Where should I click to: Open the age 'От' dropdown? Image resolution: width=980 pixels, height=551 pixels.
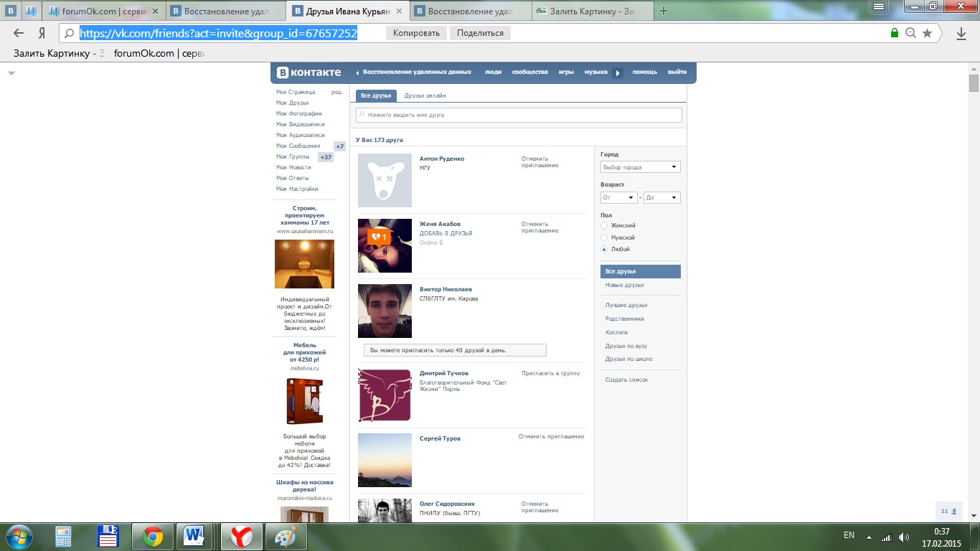(619, 197)
